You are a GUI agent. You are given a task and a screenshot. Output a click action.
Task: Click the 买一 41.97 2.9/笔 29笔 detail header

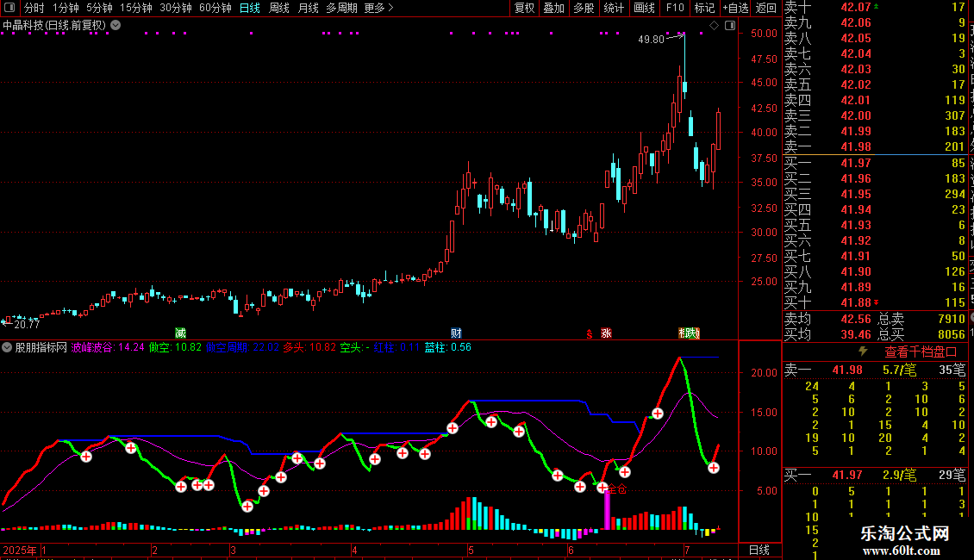875,475
